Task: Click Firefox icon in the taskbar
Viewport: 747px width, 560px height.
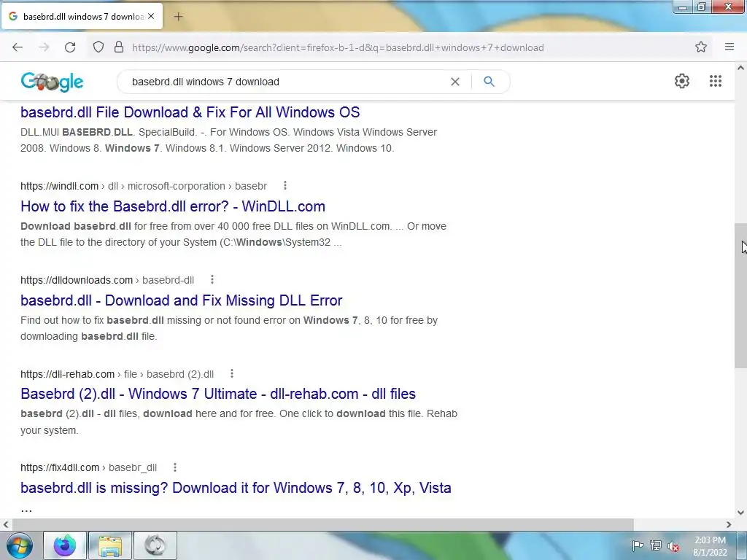Action: [x=65, y=545]
